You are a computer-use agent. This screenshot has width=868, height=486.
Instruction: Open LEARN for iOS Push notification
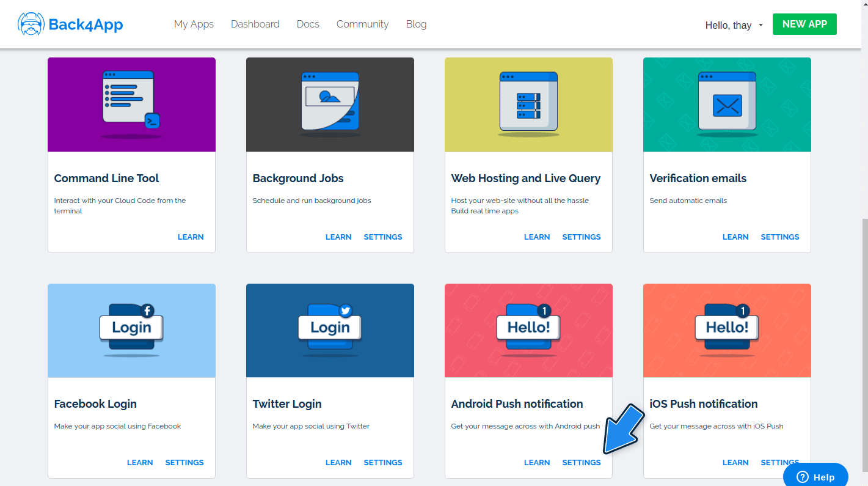[x=735, y=462]
